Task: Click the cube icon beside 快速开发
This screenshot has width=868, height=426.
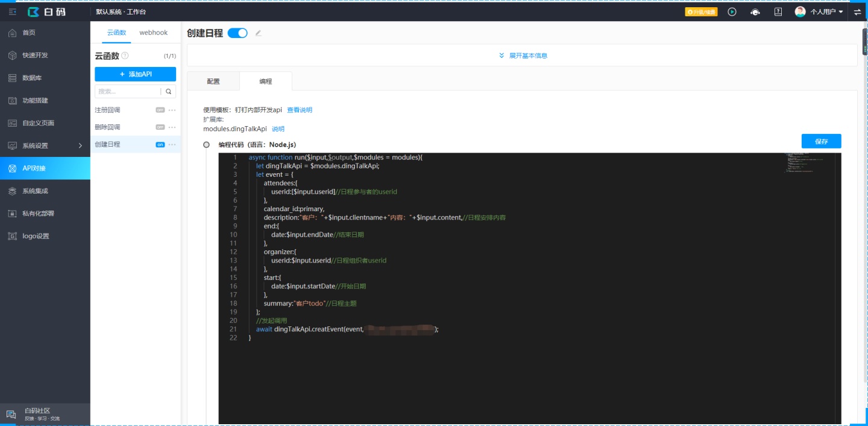Action: [12, 55]
